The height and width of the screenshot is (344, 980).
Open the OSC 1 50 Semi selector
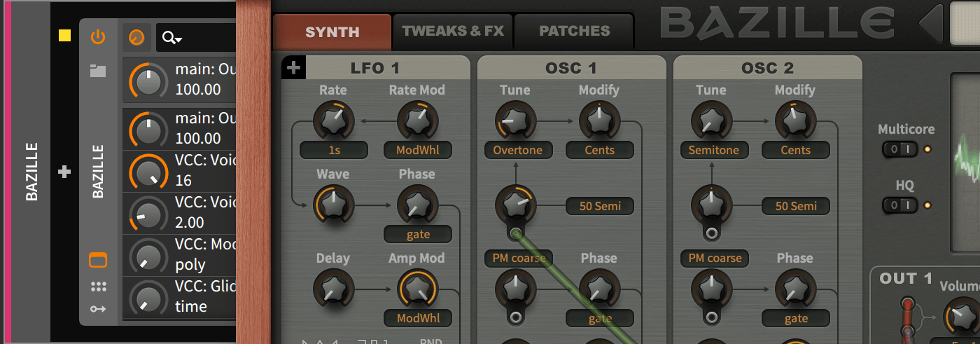(600, 206)
